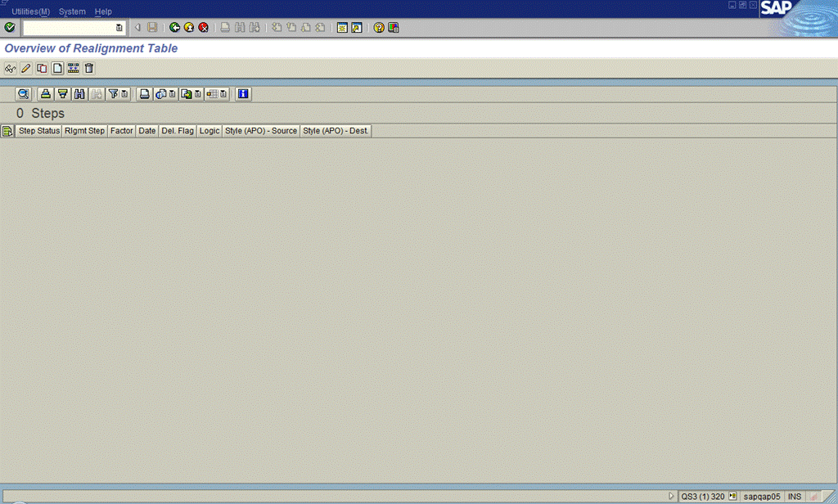Screen dimensions: 838x504
Task: Click the Save diskette icon
Action: click(x=152, y=27)
